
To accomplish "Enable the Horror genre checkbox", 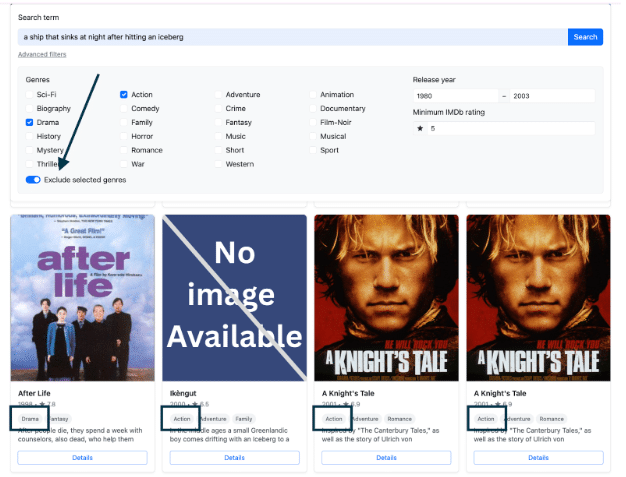I will pos(124,136).
